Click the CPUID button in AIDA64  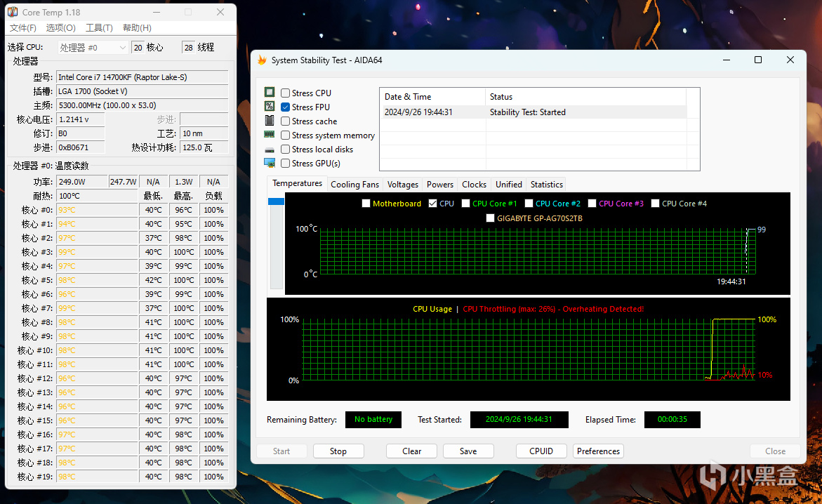click(x=541, y=451)
